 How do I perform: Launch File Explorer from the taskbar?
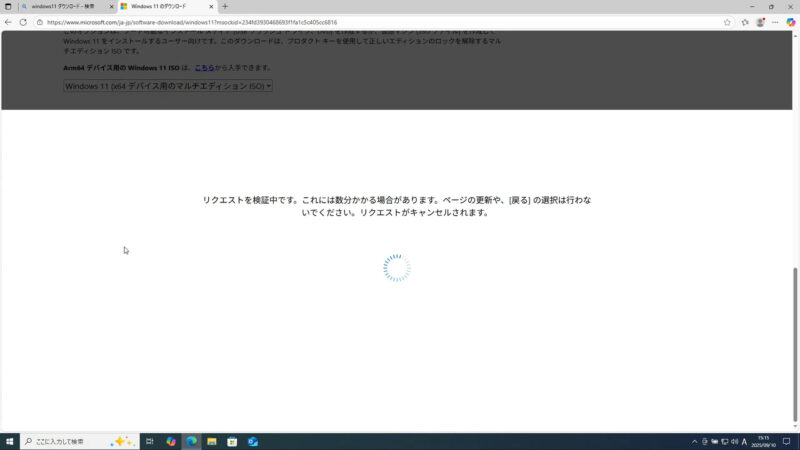pyautogui.click(x=212, y=441)
